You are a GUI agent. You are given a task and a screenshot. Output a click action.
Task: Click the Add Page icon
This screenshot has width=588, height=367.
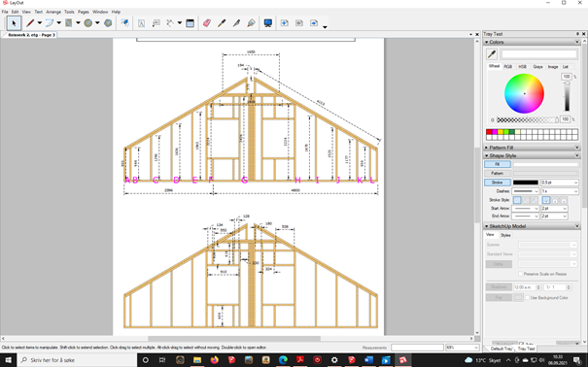coord(284,23)
